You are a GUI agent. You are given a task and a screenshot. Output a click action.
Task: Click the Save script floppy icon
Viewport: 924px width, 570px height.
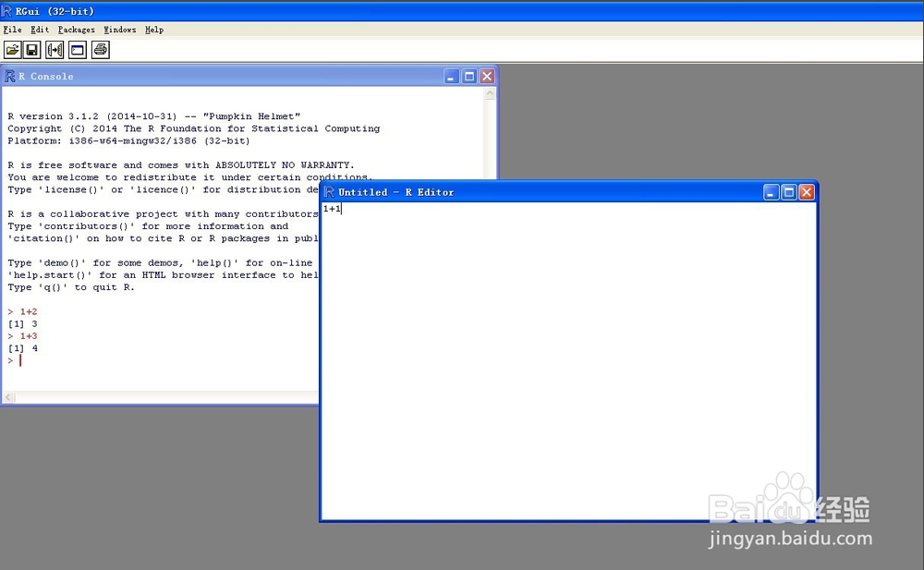pos(31,50)
